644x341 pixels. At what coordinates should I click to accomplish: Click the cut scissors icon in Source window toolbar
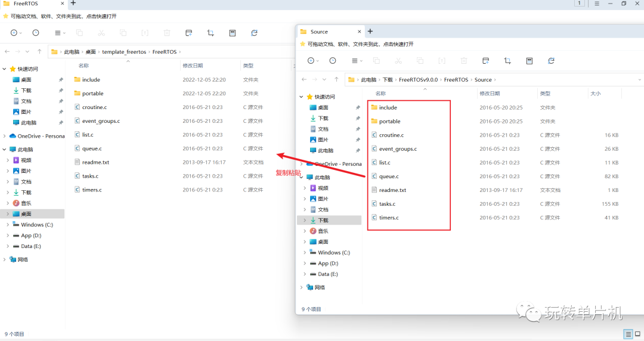pos(398,61)
